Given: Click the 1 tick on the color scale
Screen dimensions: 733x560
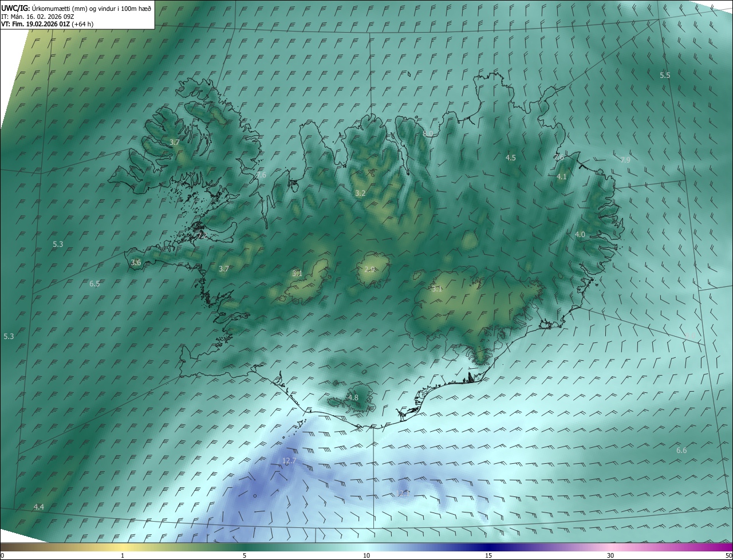Looking at the screenshot, I should coord(123,555).
